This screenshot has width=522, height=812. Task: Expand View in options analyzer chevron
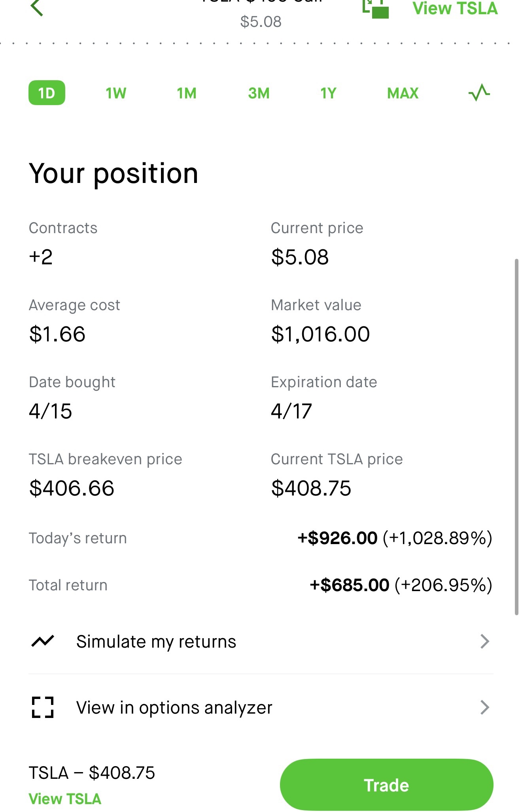pos(485,707)
